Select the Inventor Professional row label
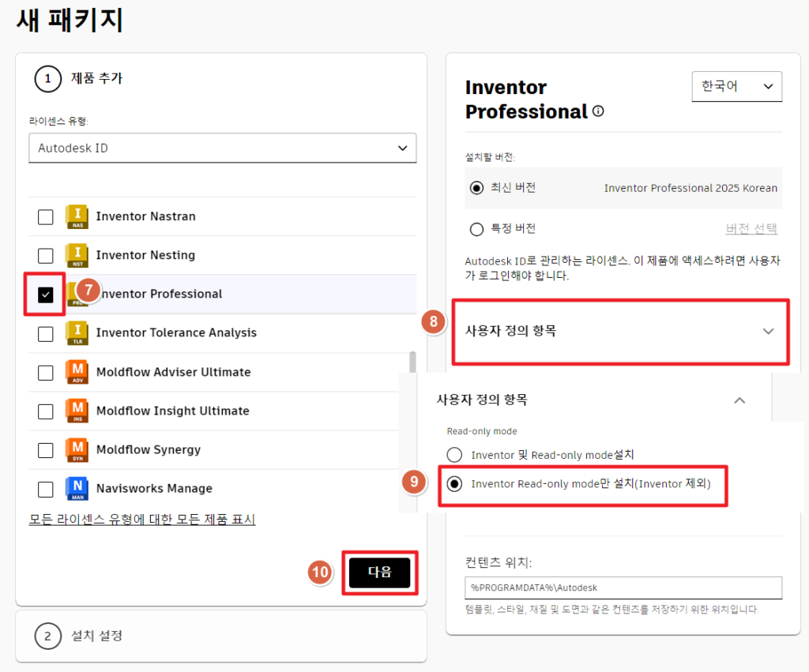Image resolution: width=809 pixels, height=672 pixels. pyautogui.click(x=160, y=294)
